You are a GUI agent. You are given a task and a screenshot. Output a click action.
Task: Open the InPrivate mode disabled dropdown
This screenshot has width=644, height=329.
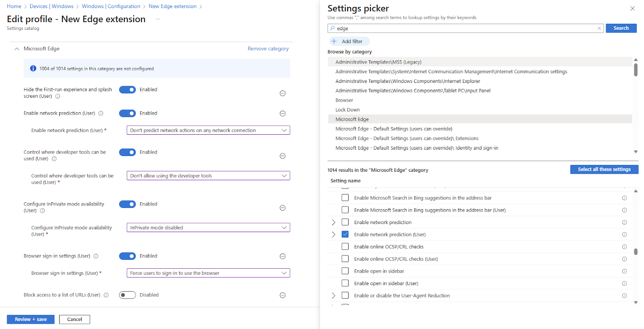click(x=208, y=228)
